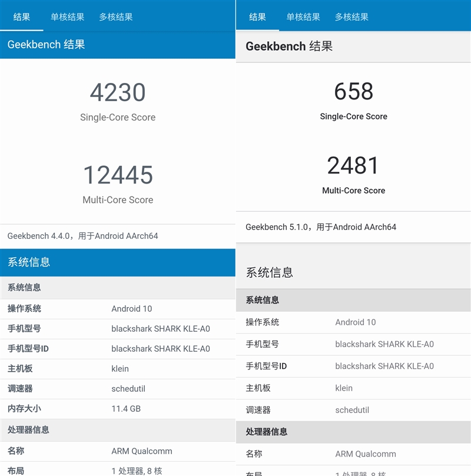Viewport: 471px width, 476px height.
Task: Click Single-Core Score label under 4230
Action: pyautogui.click(x=118, y=117)
